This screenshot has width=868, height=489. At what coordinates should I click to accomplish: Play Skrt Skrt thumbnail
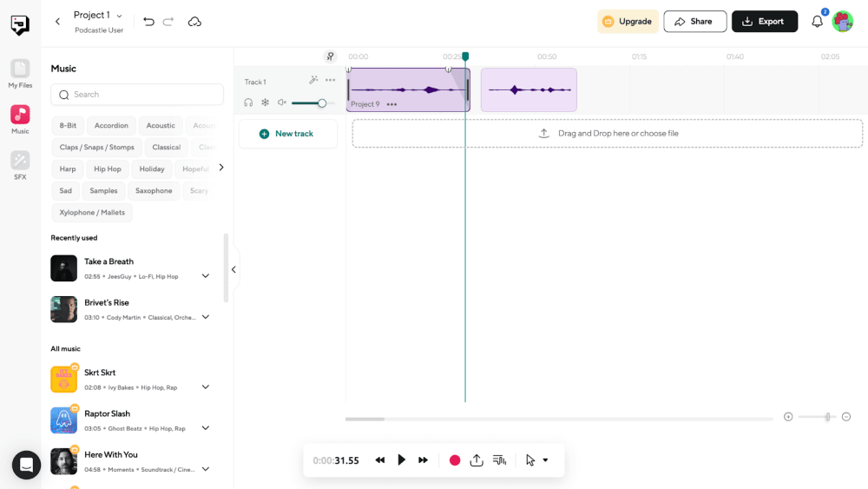point(63,379)
